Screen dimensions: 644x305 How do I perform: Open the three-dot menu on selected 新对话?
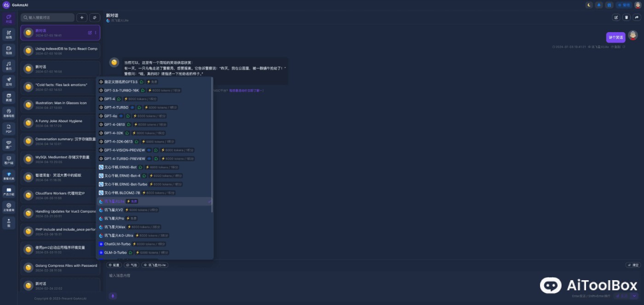(x=96, y=33)
